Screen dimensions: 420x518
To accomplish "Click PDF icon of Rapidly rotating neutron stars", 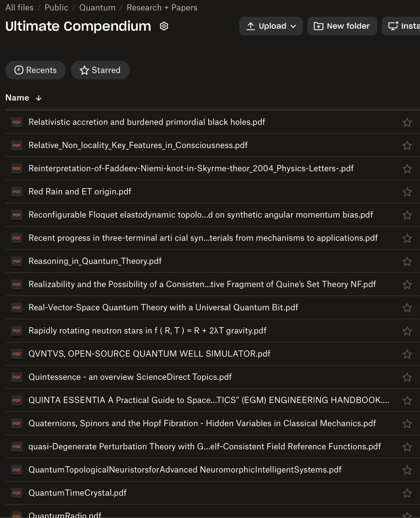I will point(16,331).
